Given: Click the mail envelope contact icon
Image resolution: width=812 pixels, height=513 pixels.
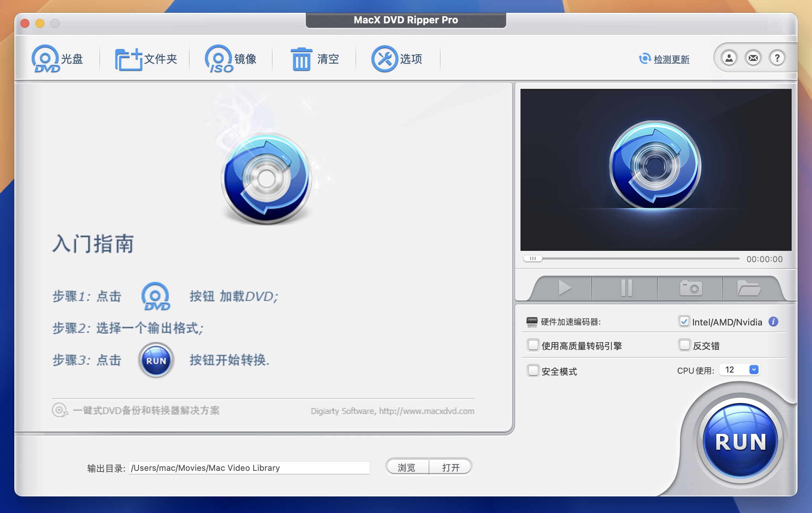Looking at the screenshot, I should (753, 58).
